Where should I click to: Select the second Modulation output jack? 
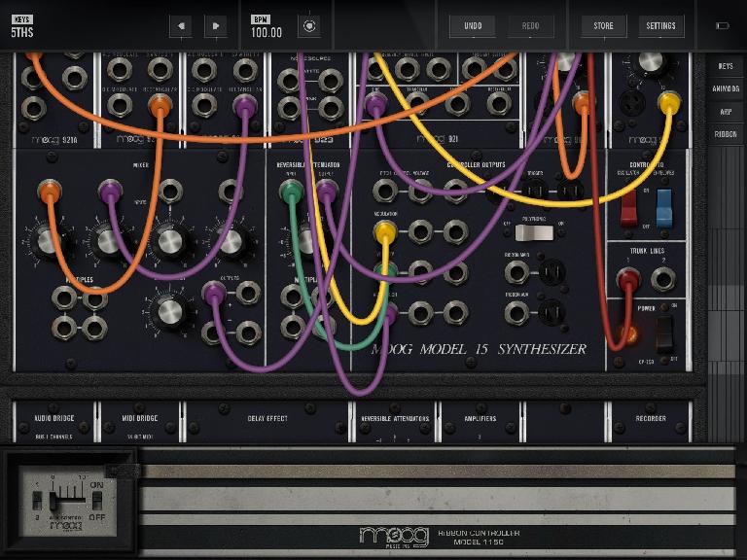pos(420,231)
